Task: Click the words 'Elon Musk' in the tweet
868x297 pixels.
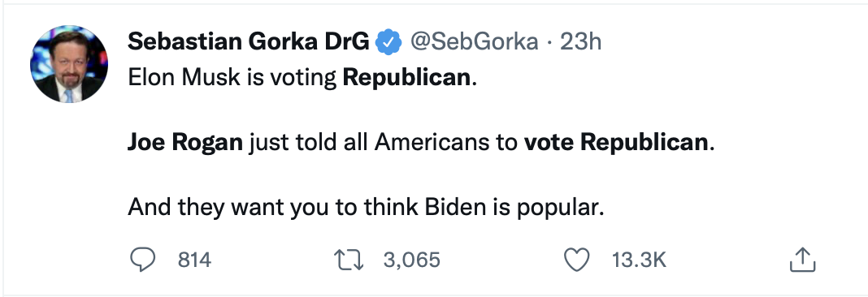Action: (x=184, y=77)
